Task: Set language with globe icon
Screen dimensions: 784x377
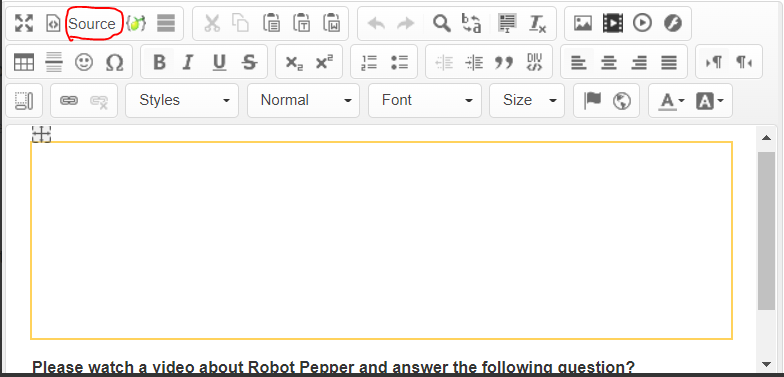Action: tap(622, 101)
